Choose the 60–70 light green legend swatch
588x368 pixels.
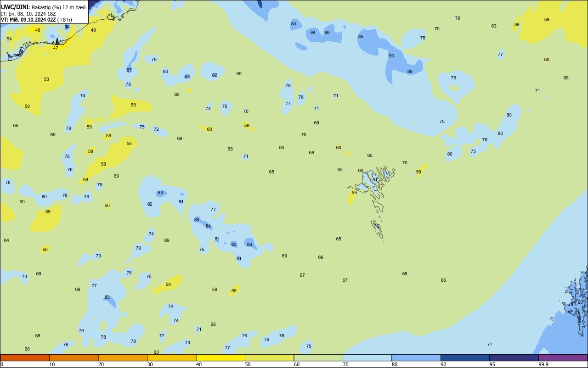point(318,357)
